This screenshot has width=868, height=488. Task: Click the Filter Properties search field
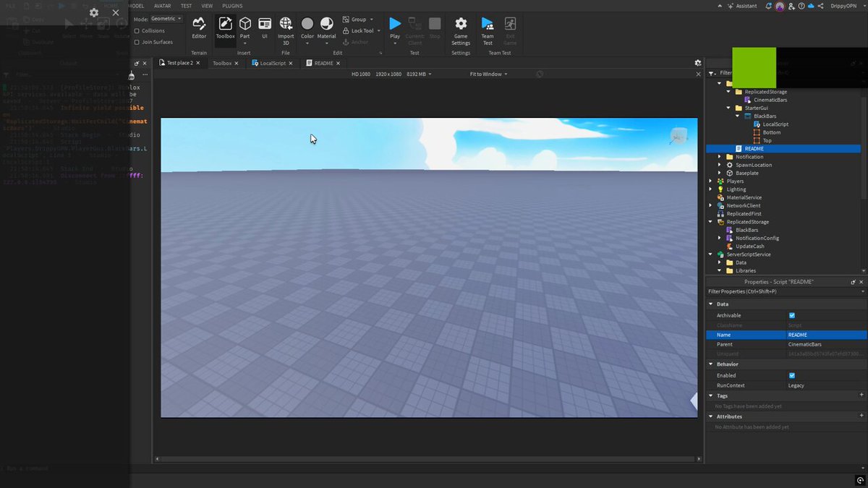click(x=786, y=291)
